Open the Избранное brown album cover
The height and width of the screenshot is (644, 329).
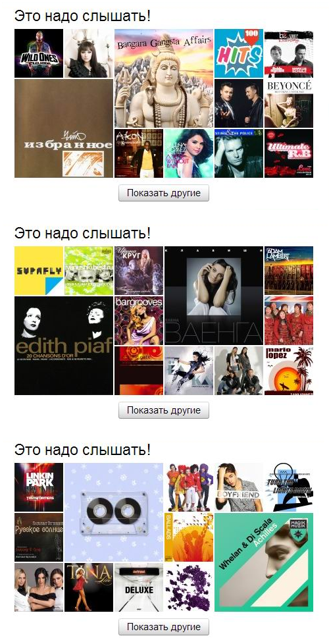pyautogui.click(x=64, y=128)
